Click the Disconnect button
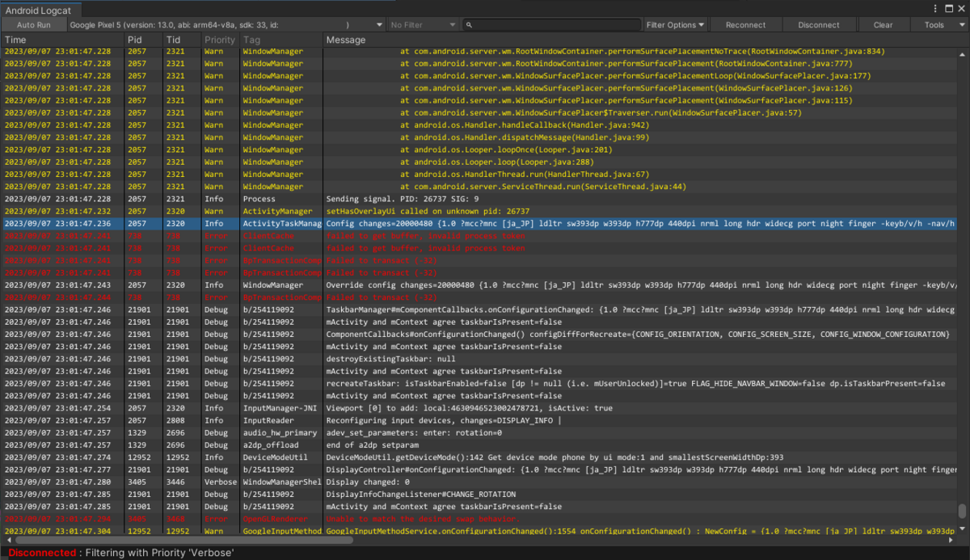The width and height of the screenshot is (970, 560). (818, 25)
